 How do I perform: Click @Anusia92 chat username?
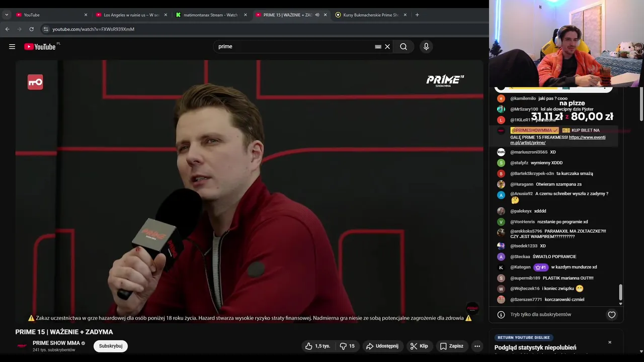tap(521, 194)
